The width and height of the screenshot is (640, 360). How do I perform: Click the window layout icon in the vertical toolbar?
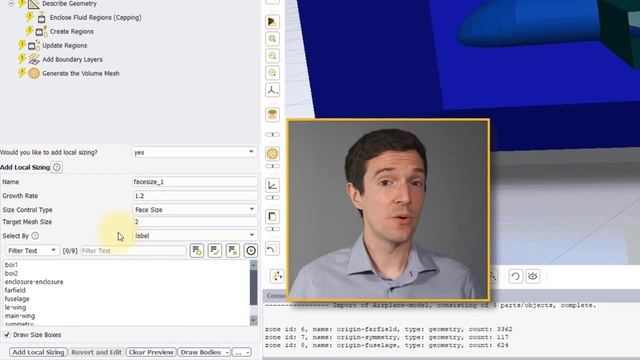click(x=272, y=216)
